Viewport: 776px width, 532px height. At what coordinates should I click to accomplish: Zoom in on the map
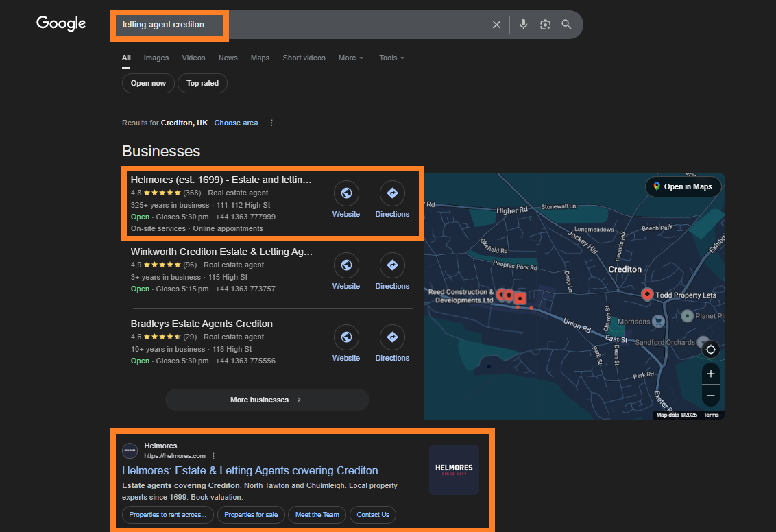click(x=711, y=374)
